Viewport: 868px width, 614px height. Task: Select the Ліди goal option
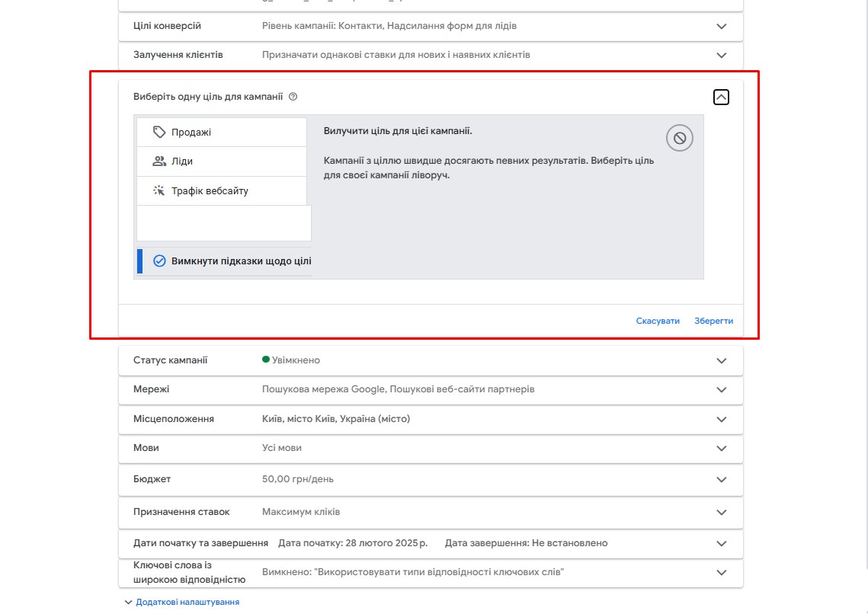click(222, 161)
